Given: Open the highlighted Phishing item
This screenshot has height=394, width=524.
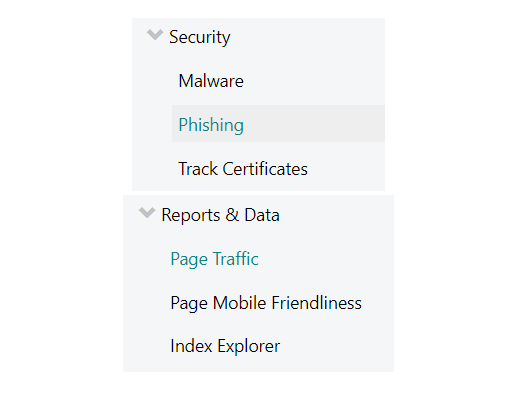Looking at the screenshot, I should click(278, 124).
